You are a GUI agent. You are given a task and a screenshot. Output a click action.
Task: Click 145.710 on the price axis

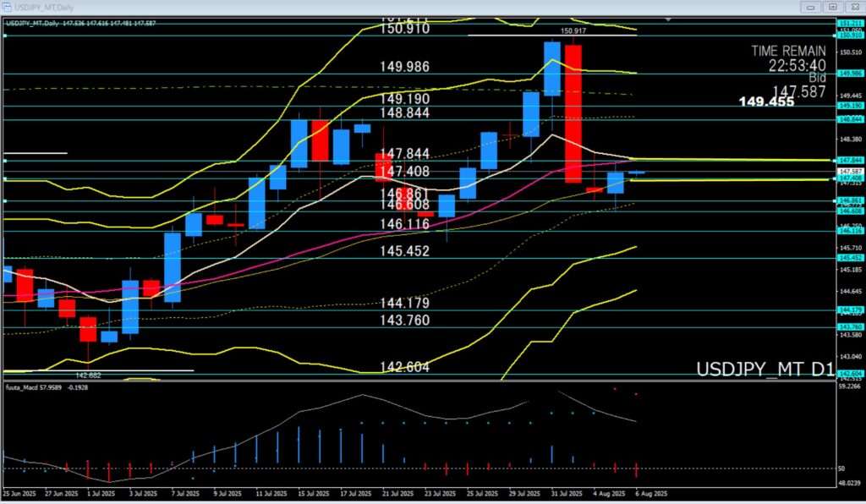(x=851, y=248)
